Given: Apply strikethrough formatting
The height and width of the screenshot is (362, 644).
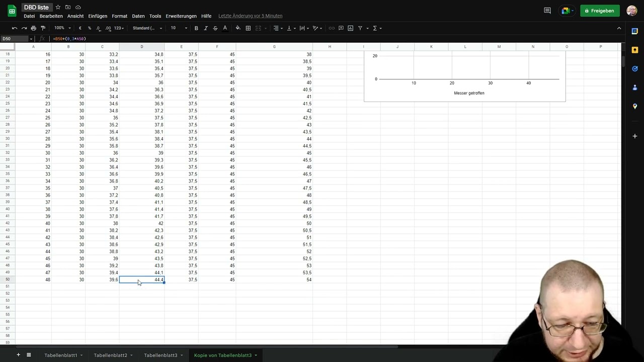Looking at the screenshot, I should pos(215,28).
